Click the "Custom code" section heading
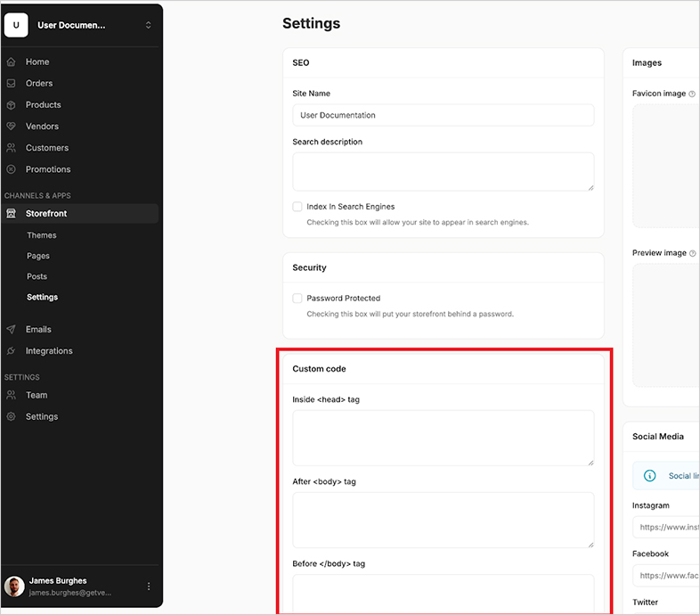The image size is (700, 615). pos(319,369)
